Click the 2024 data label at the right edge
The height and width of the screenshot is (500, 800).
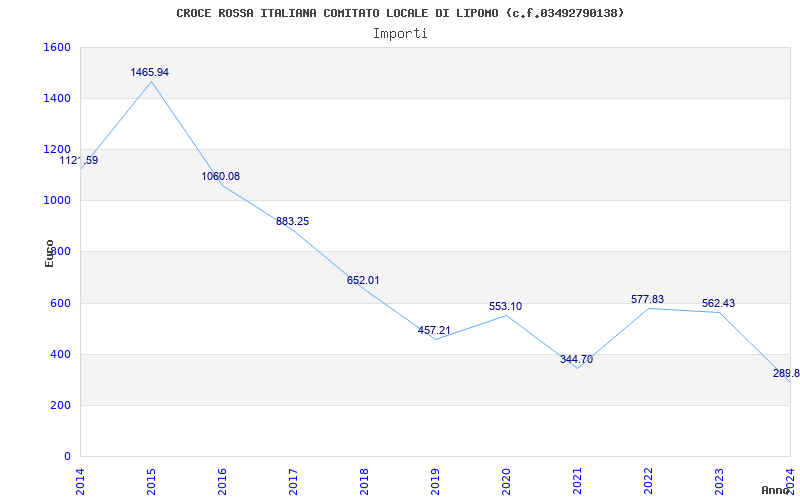click(x=786, y=373)
